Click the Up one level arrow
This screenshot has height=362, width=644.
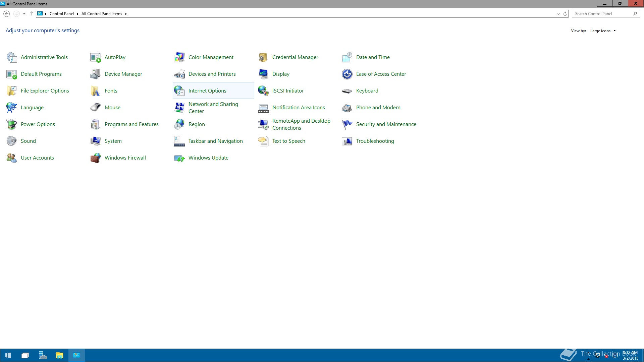pos(32,14)
